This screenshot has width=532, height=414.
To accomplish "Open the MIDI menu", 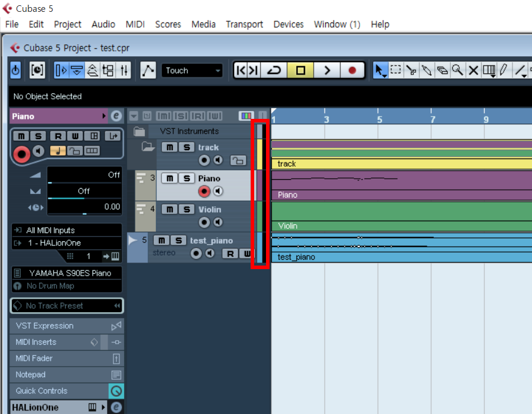I will [135, 24].
